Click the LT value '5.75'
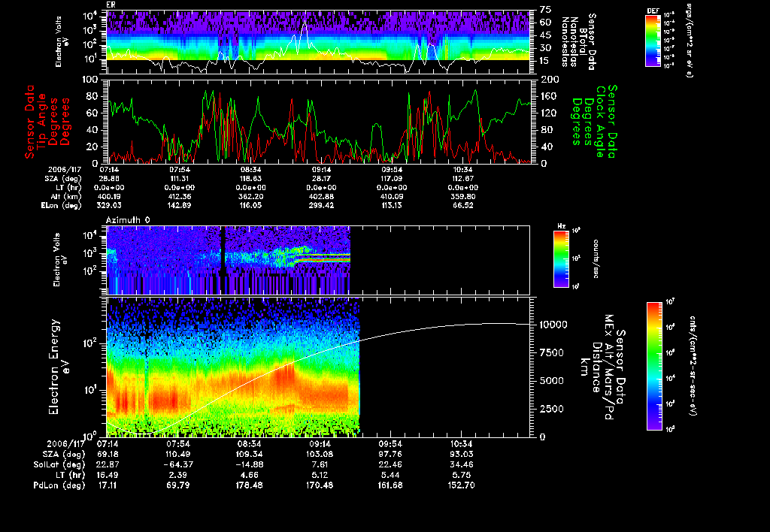 [x=462, y=475]
